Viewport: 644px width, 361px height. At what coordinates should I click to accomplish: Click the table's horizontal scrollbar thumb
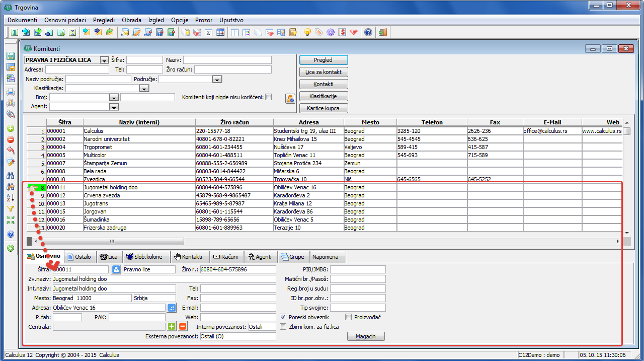click(x=112, y=241)
